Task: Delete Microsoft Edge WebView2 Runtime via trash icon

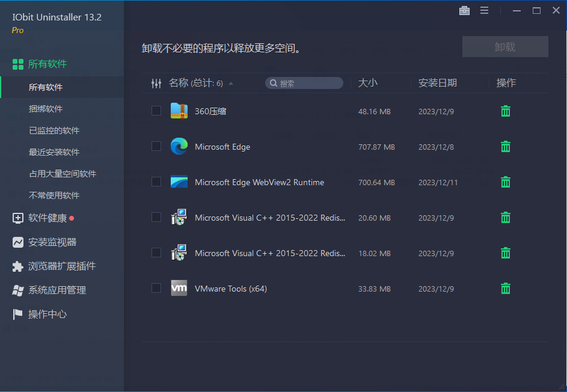Action: [x=506, y=182]
